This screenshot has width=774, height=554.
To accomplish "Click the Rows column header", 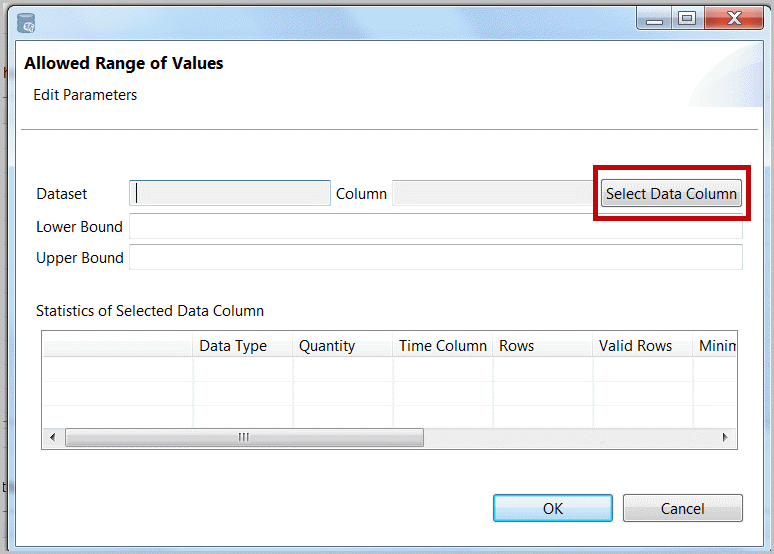I will tap(542, 346).
